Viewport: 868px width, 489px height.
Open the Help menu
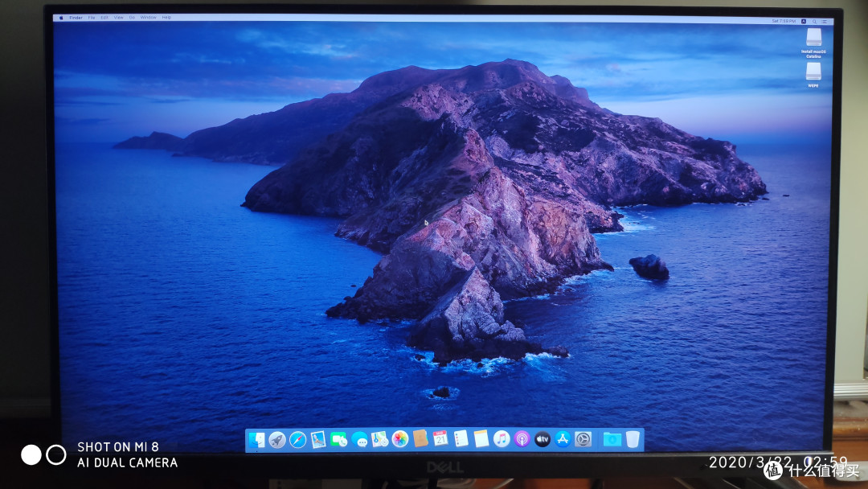pos(166,18)
